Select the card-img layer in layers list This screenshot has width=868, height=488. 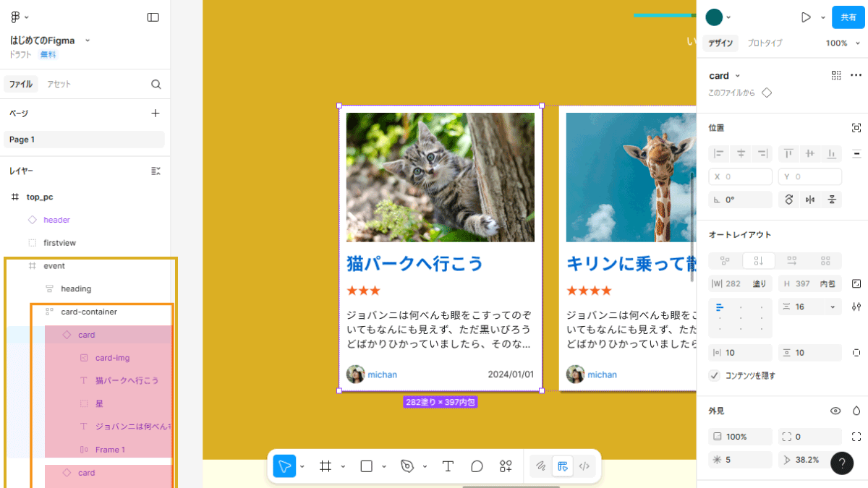(112, 358)
